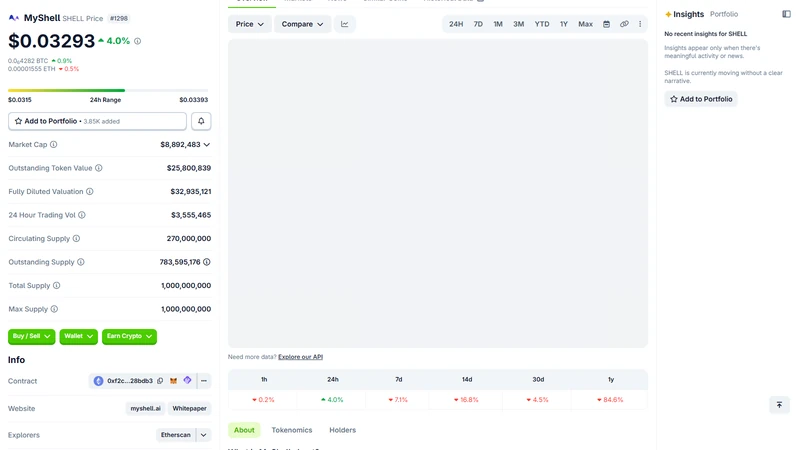
Task: Open the chart calendar date picker icon
Action: tap(606, 24)
